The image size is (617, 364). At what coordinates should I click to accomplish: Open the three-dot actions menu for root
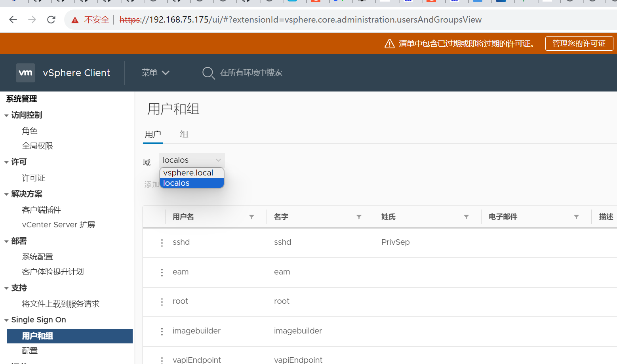pyautogui.click(x=162, y=302)
